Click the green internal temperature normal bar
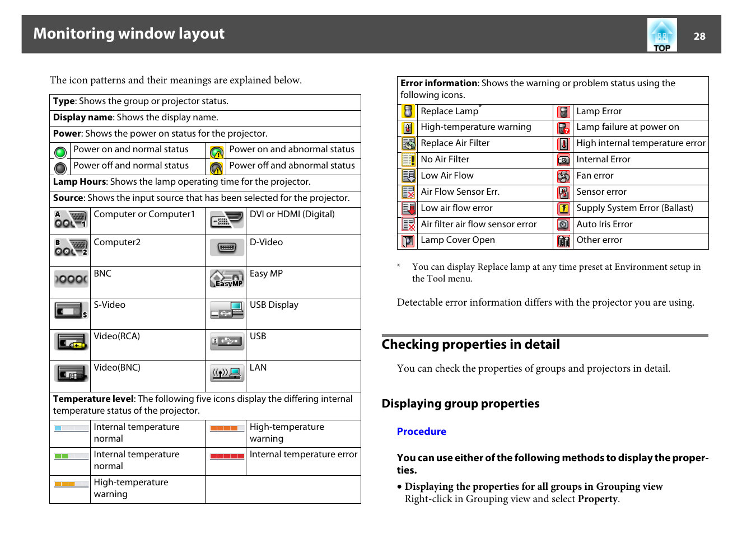This screenshot has width=756, height=534. 71,456
